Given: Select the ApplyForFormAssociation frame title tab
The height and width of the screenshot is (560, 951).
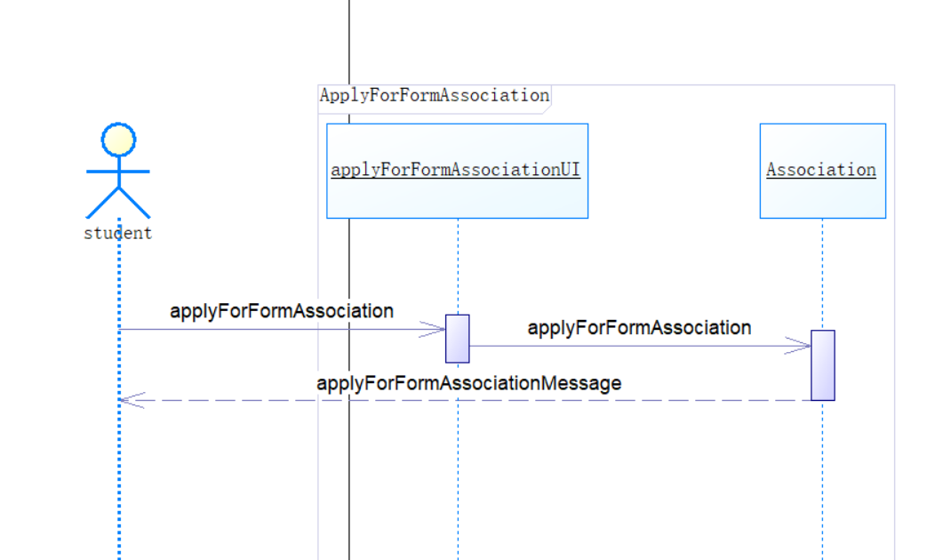Looking at the screenshot, I should click(434, 95).
